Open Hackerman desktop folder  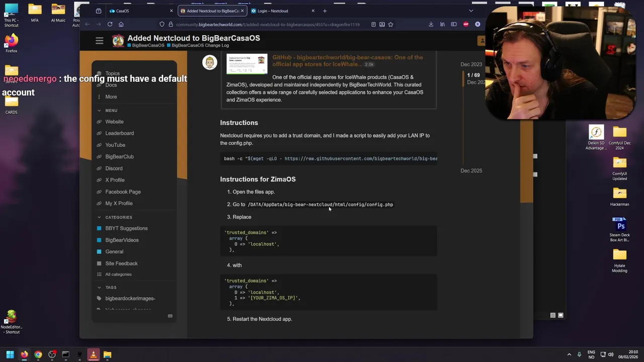point(619,197)
